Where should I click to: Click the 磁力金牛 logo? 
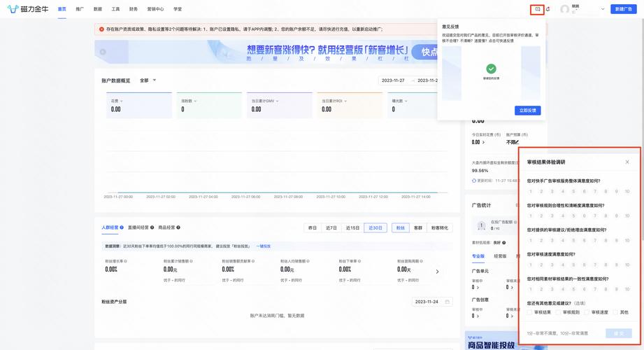tap(28, 8)
